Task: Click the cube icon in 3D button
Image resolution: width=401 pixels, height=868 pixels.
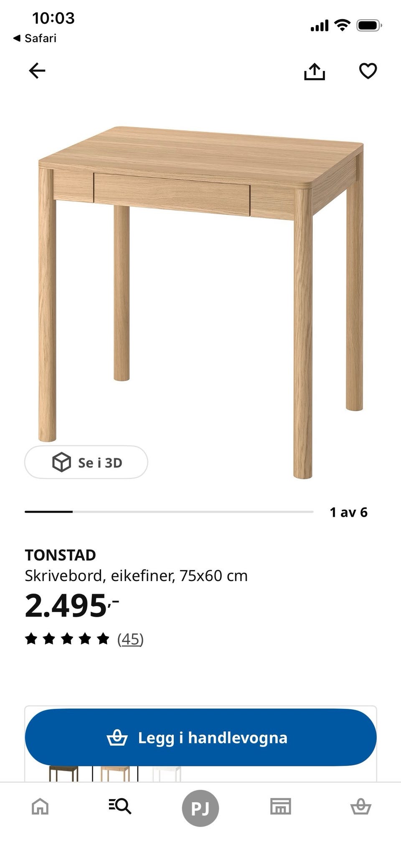Action: [x=61, y=462]
